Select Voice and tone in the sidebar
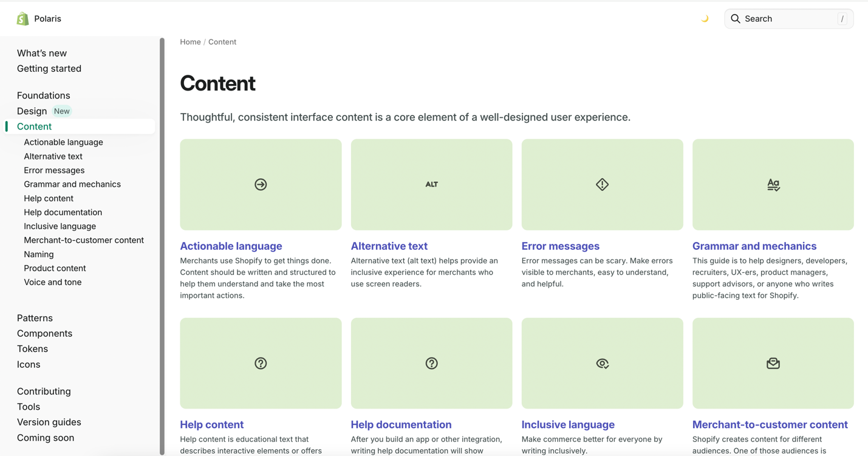 [x=52, y=282]
